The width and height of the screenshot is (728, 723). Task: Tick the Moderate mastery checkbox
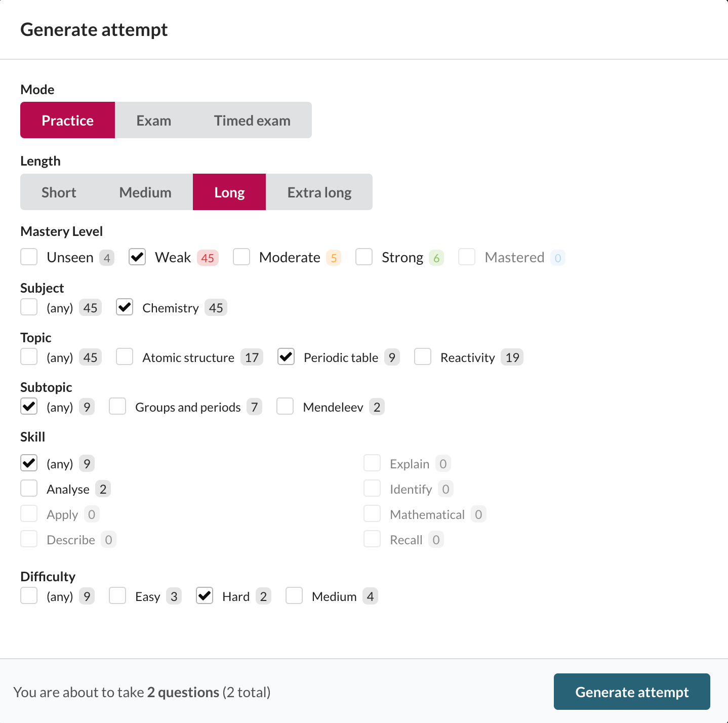click(x=241, y=257)
